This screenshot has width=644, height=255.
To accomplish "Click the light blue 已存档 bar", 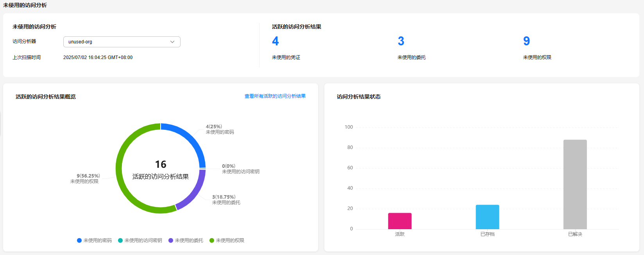I will point(487,217).
